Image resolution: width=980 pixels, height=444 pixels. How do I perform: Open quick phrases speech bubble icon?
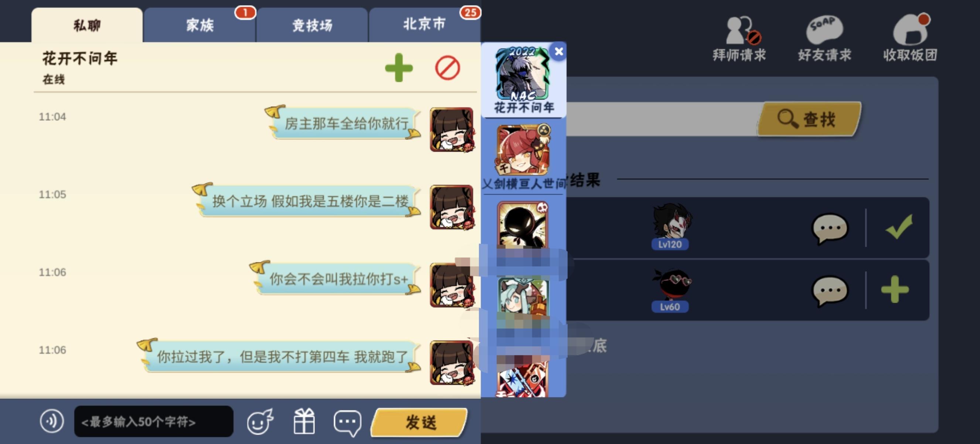(347, 422)
